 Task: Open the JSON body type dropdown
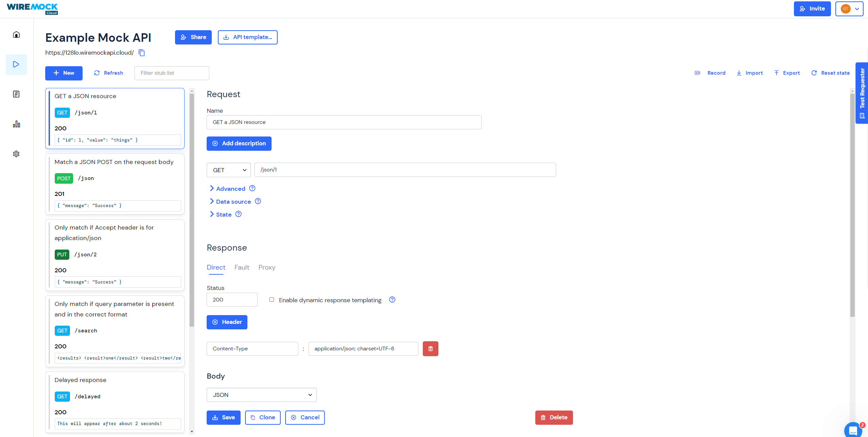261,395
